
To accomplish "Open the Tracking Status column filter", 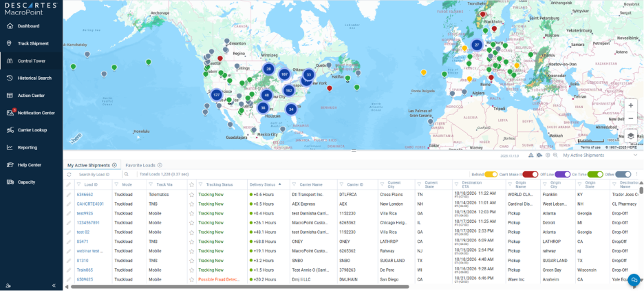I will (200, 184).
